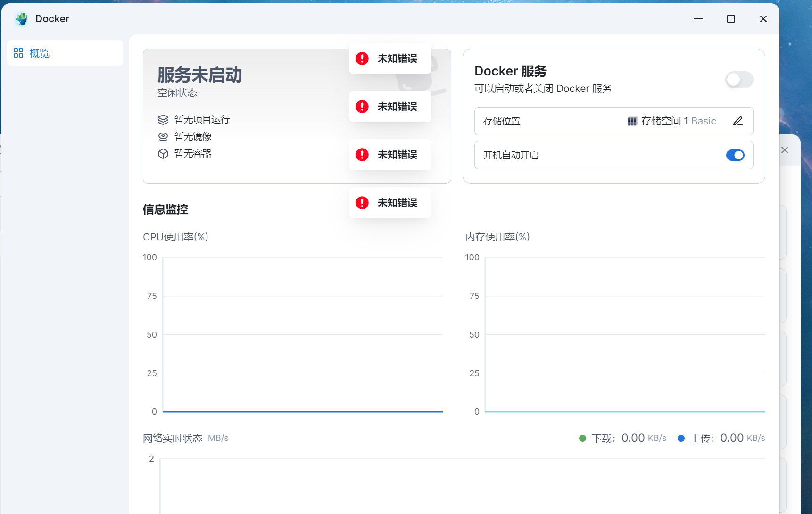Toggle the 上传 series via its blue legend dot

(681, 438)
